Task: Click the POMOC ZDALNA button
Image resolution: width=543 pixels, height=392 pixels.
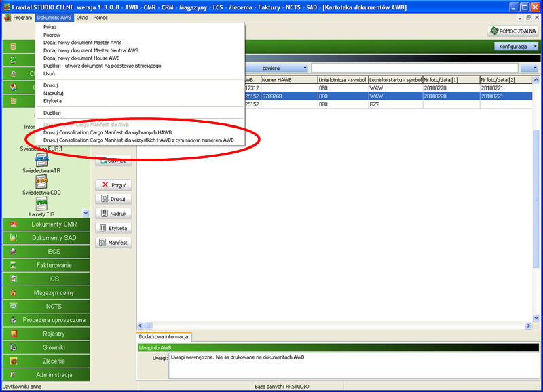Action: (513, 31)
